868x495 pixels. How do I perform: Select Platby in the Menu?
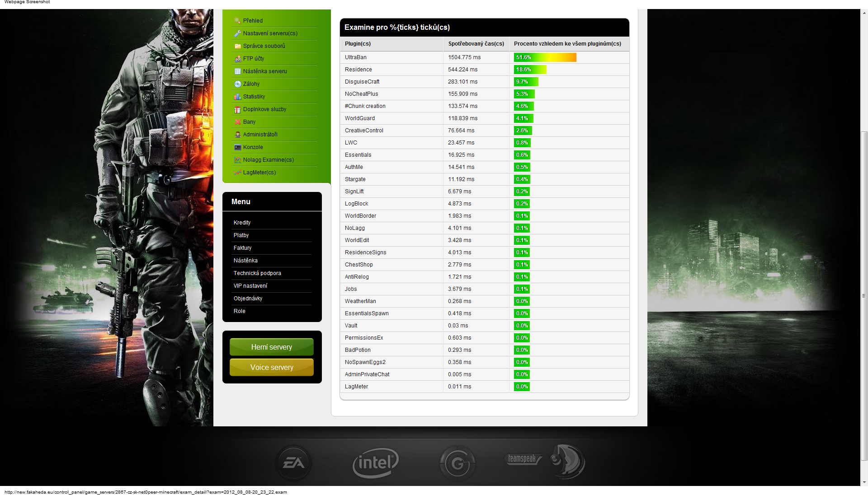click(x=241, y=235)
